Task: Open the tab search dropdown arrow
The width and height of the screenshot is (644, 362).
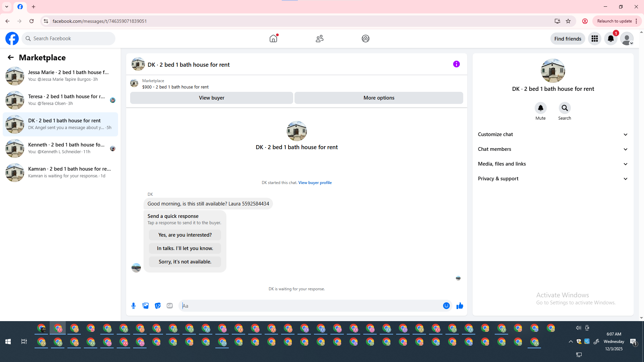Action: click(7, 7)
